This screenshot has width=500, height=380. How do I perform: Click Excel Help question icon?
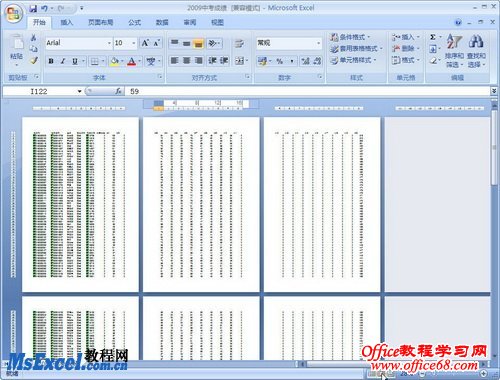click(458, 22)
